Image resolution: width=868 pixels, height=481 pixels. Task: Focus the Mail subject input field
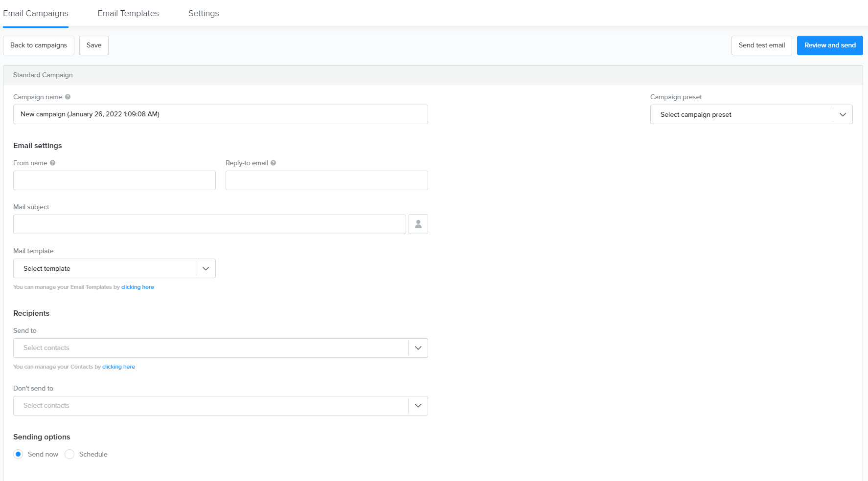(209, 224)
